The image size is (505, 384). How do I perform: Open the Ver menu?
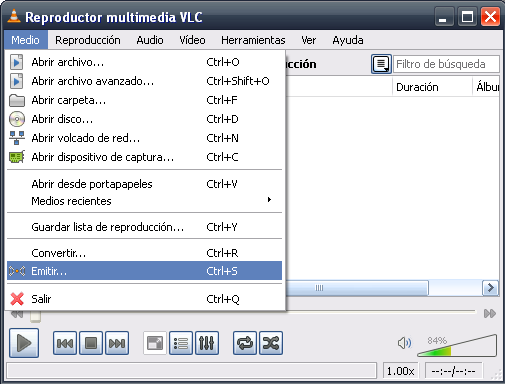point(309,40)
